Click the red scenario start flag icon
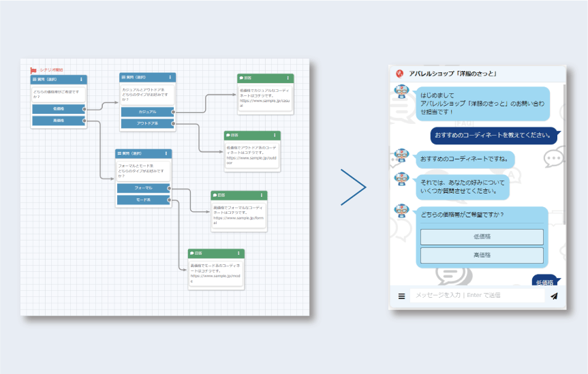 (33, 70)
